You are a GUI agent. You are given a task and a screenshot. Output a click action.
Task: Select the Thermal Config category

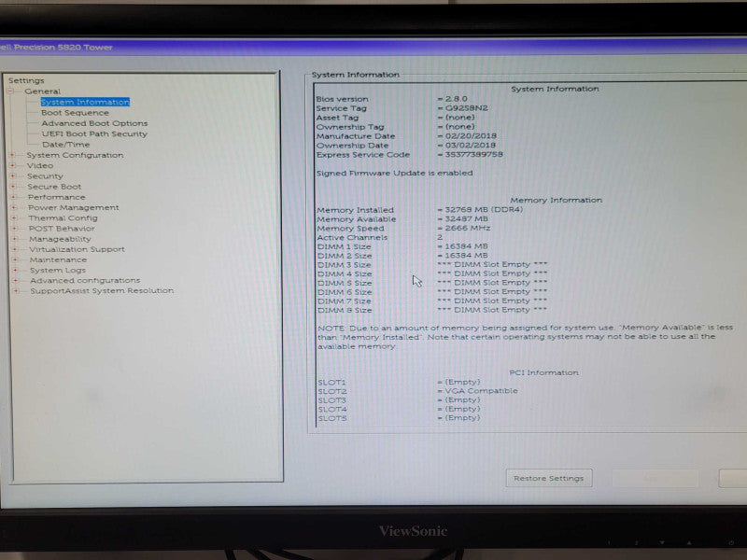point(63,217)
